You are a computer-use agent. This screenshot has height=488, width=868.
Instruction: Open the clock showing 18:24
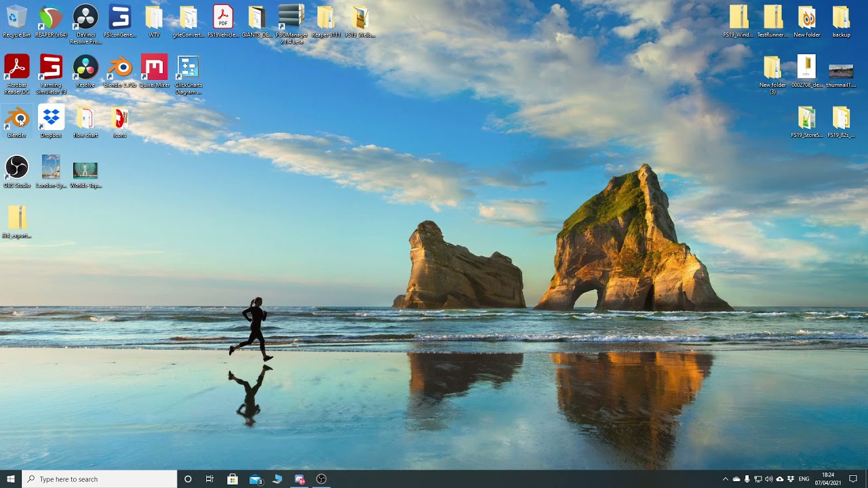(829, 479)
